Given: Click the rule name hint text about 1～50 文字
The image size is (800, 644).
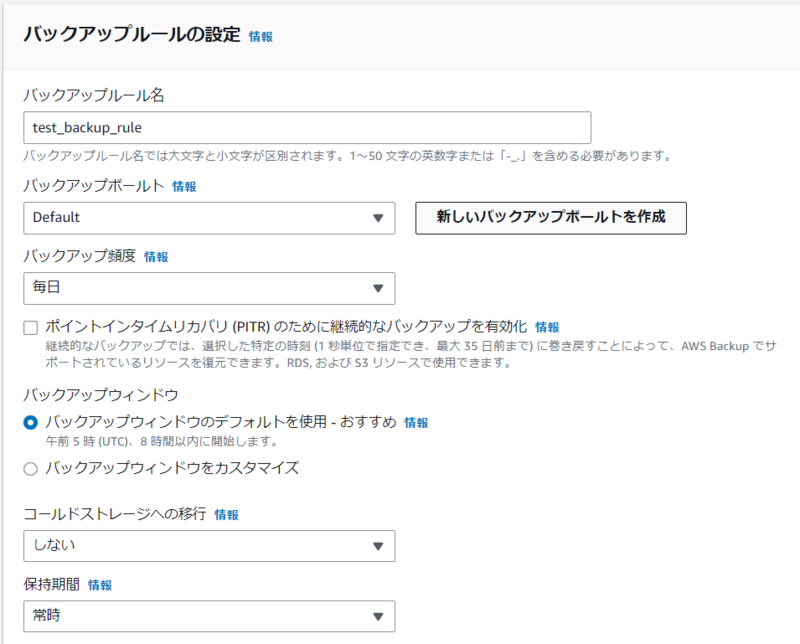Looking at the screenshot, I should coord(348,156).
